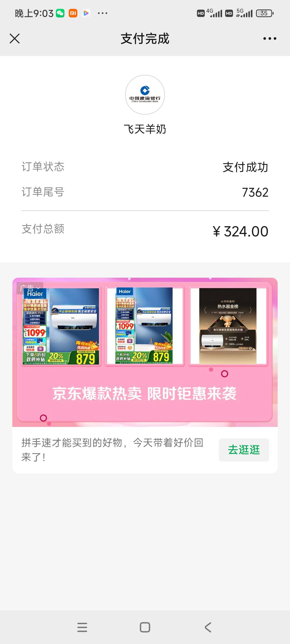Tap the status bar overflow dots icon
290x644 pixels.
coord(103,13)
